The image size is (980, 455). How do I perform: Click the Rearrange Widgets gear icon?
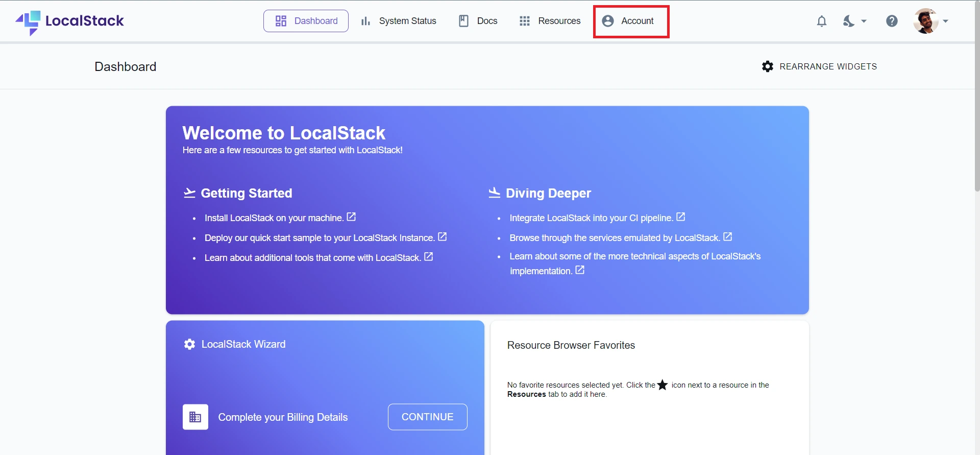767,66
